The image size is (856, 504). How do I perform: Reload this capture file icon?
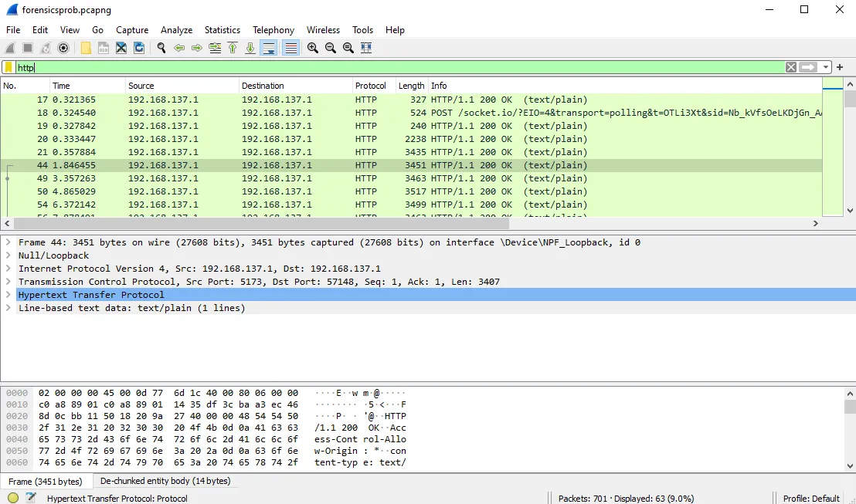point(139,48)
